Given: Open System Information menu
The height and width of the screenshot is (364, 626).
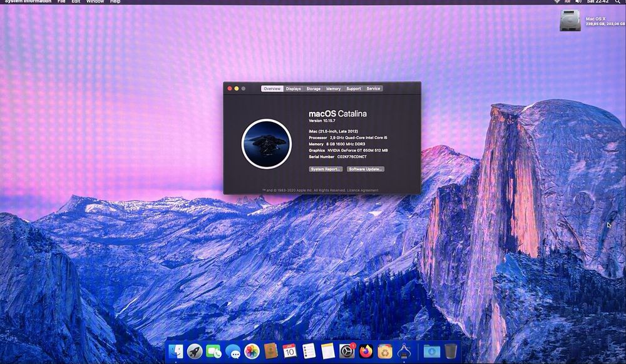Looking at the screenshot, I should coord(28,2).
